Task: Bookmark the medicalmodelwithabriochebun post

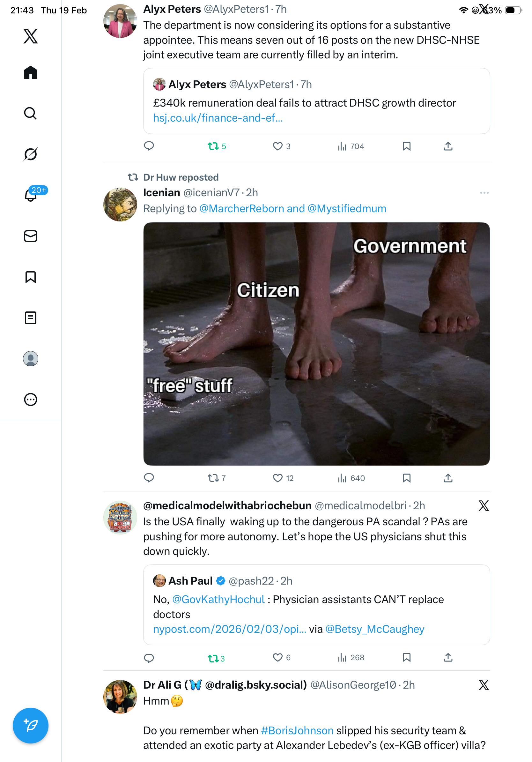Action: (x=406, y=657)
